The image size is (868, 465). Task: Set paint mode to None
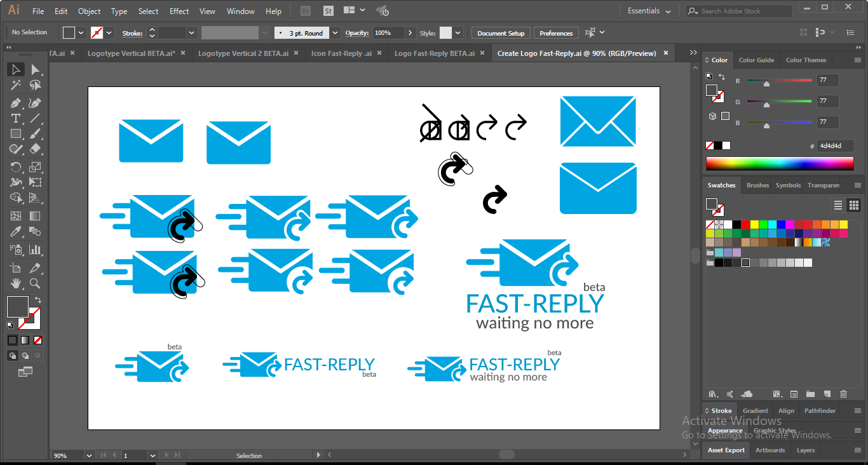pyautogui.click(x=38, y=340)
